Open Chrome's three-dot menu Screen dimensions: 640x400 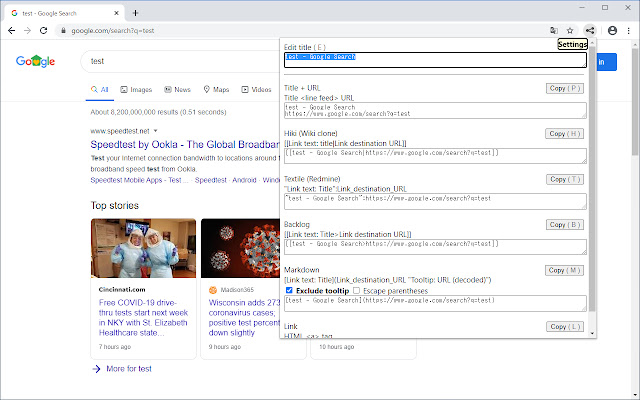coord(630,31)
